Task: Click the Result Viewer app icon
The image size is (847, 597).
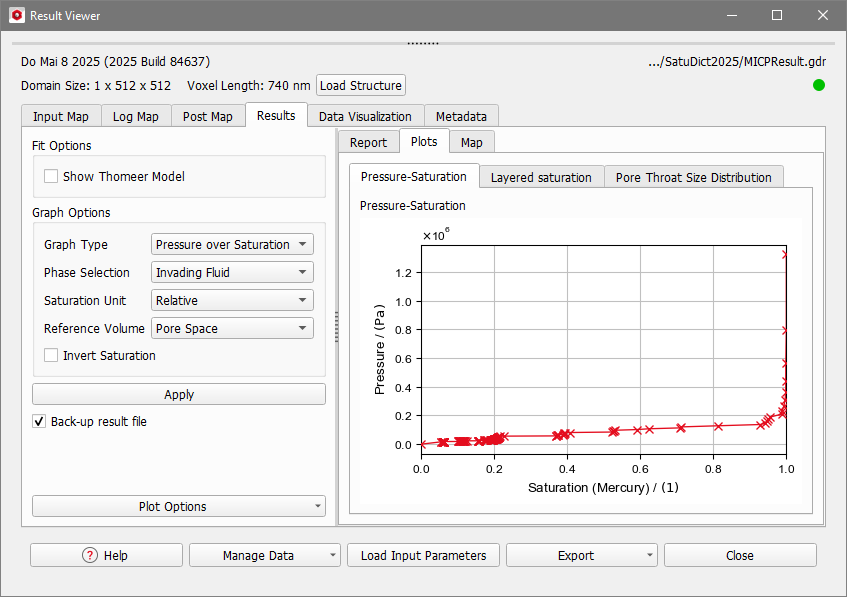Action: tap(17, 15)
